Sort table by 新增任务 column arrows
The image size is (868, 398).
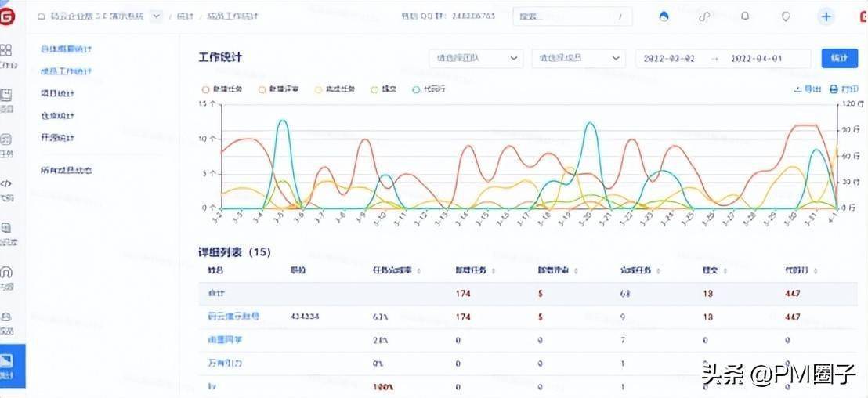click(494, 271)
